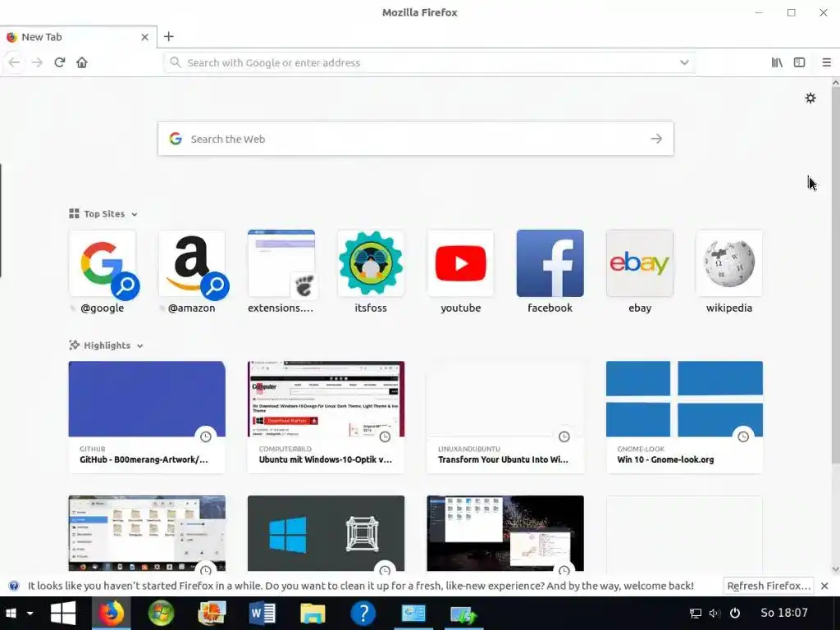Image resolution: width=840 pixels, height=630 pixels.
Task: Click the large Windows logo taskbar button
Action: coord(63,614)
